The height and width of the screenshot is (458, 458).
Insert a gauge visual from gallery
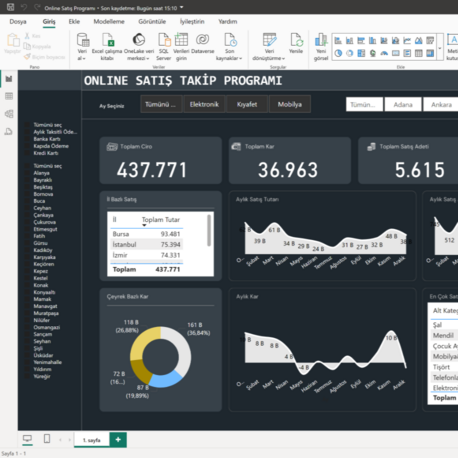click(x=384, y=53)
